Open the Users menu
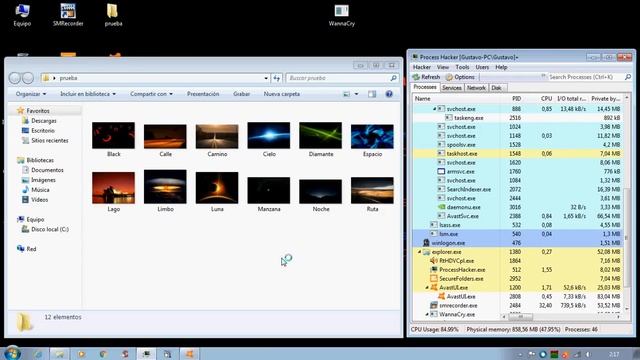The width and height of the screenshot is (640, 360). point(482,67)
